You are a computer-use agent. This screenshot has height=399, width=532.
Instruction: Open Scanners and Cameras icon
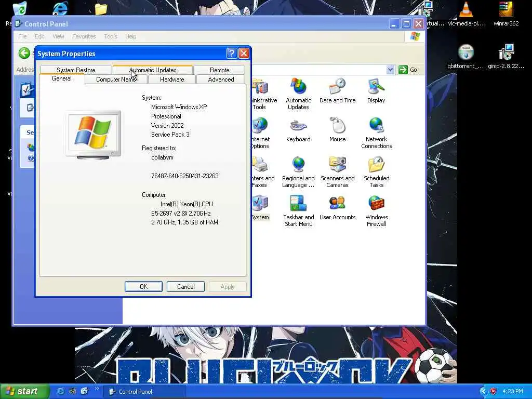point(337,172)
